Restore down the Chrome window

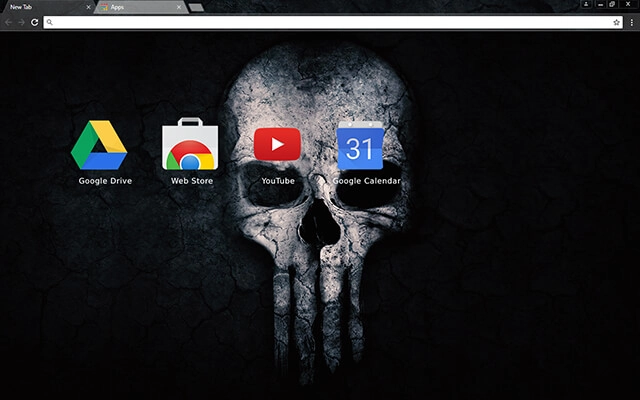point(612,4)
